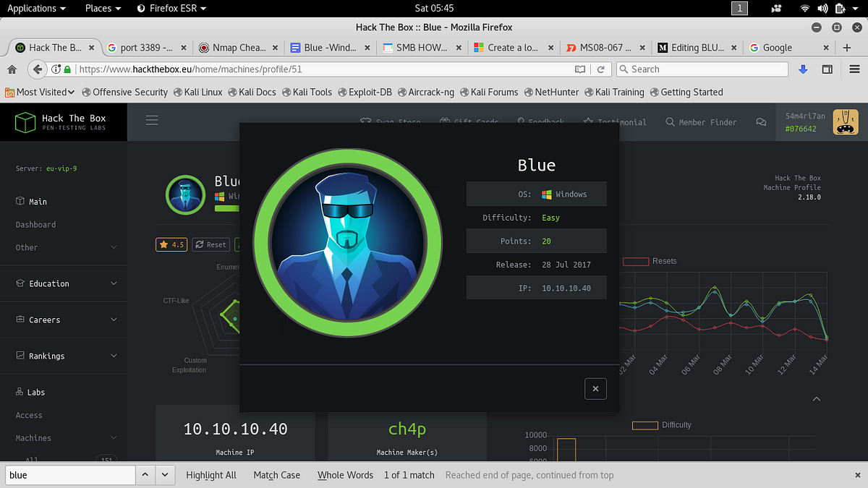Switch to the port 3389 Google tab

click(147, 48)
